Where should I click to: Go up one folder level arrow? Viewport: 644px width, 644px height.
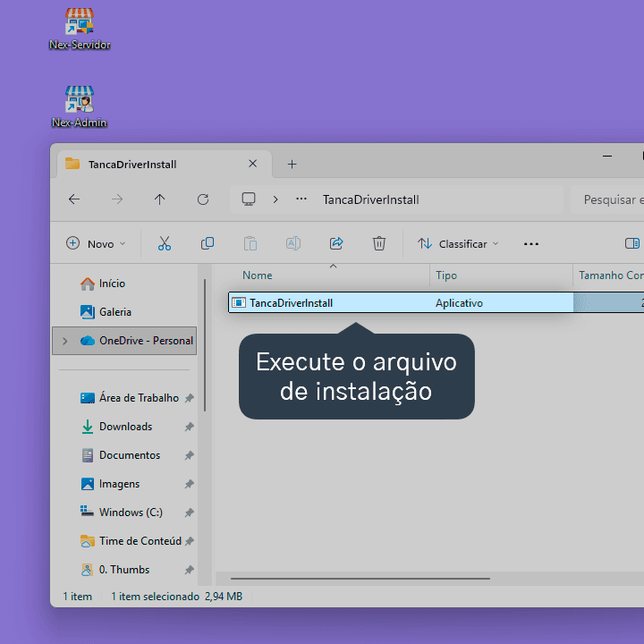point(160,199)
